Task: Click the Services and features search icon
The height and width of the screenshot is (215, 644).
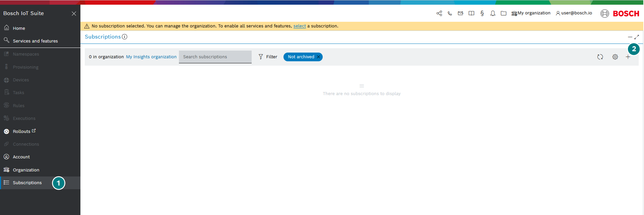Action: click(x=6, y=41)
